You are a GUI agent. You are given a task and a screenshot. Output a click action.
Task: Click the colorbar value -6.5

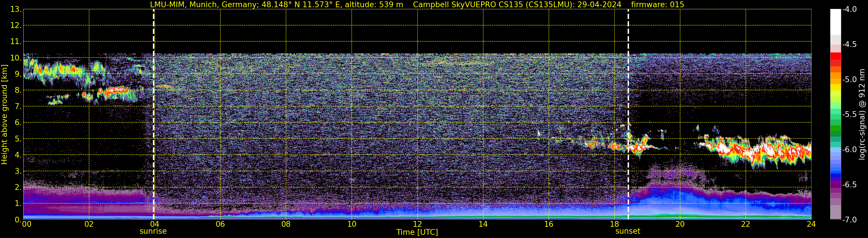(849, 184)
